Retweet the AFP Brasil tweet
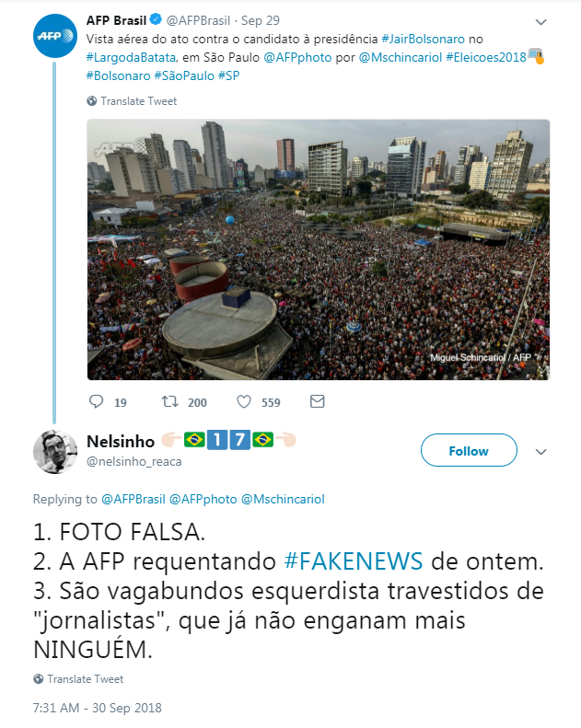This screenshot has height=728, width=581. (x=170, y=401)
